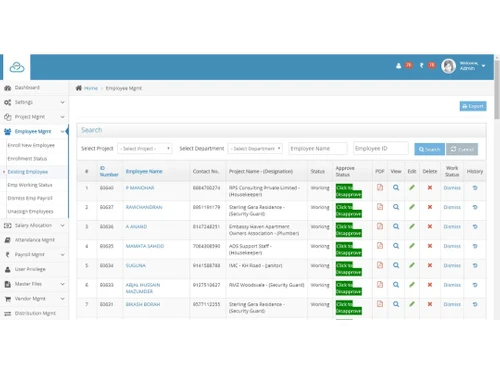
Task: View details of MAMATA SAHOO
Action: click(396, 246)
